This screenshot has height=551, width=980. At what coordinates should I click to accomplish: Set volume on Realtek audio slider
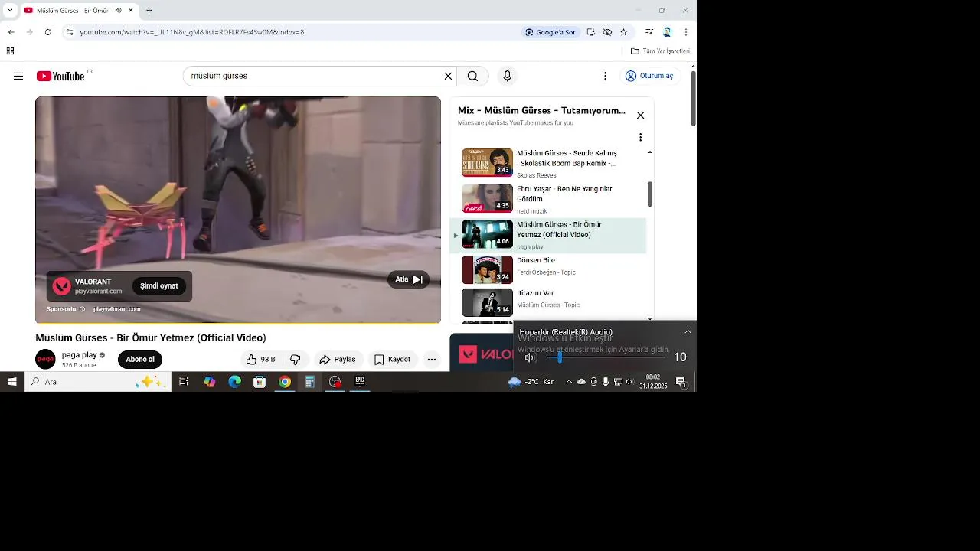click(606, 357)
